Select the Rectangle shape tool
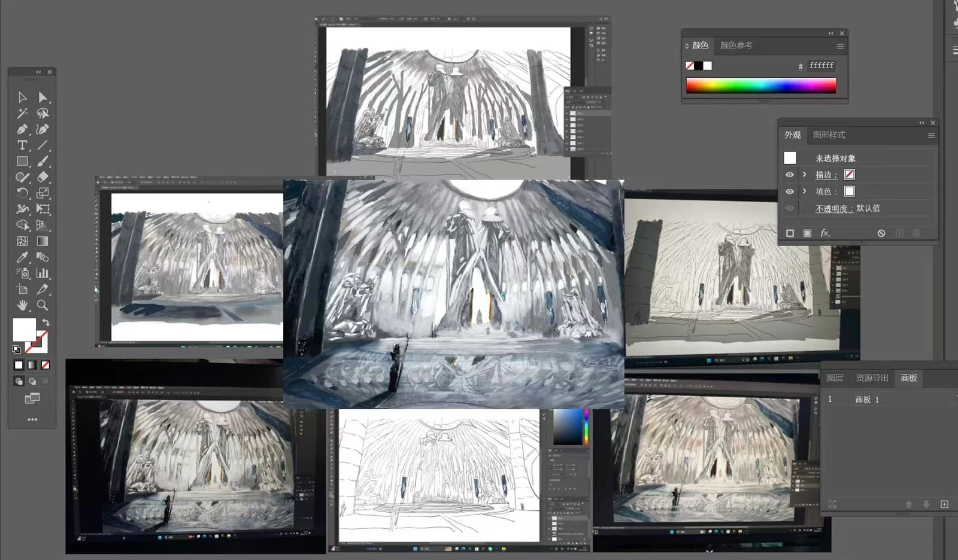This screenshot has height=560, width=958. click(x=22, y=162)
